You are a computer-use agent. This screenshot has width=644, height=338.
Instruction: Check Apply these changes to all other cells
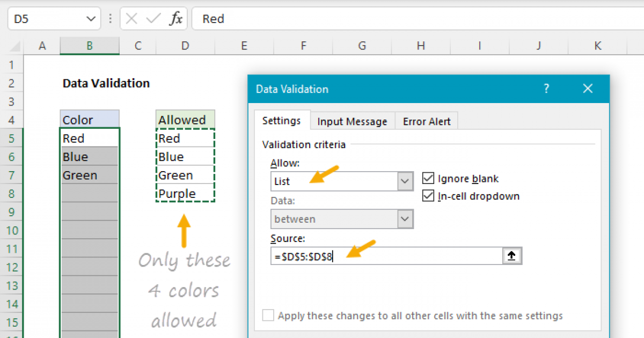point(268,315)
